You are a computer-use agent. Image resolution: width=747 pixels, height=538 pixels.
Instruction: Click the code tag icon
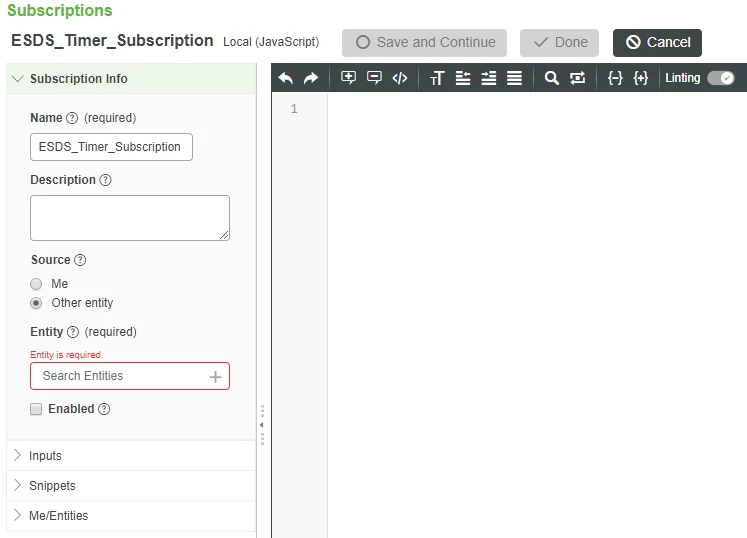tap(400, 78)
